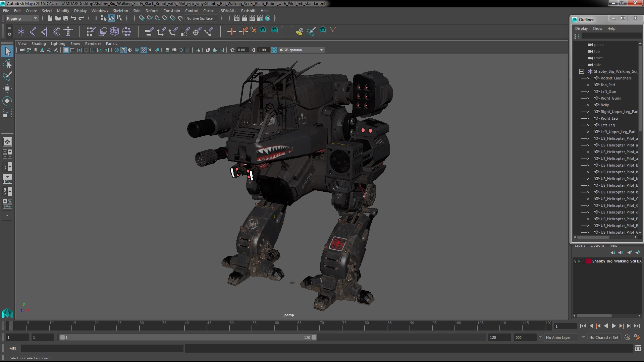This screenshot has height=362, width=644.
Task: Collapse the Shabby_Big_Walking_Sci group in Outliner
Action: (582, 71)
